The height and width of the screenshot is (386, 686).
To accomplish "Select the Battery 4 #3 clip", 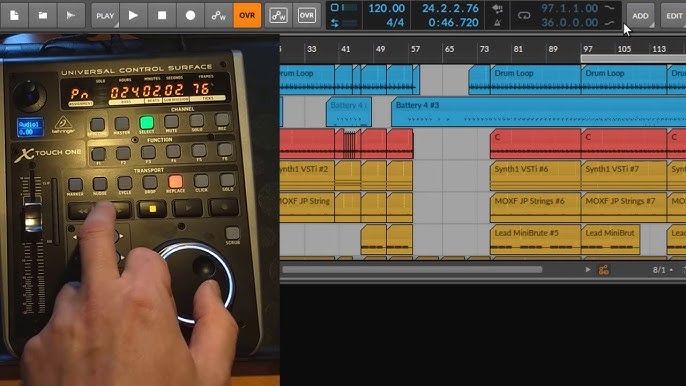I will click(x=539, y=112).
